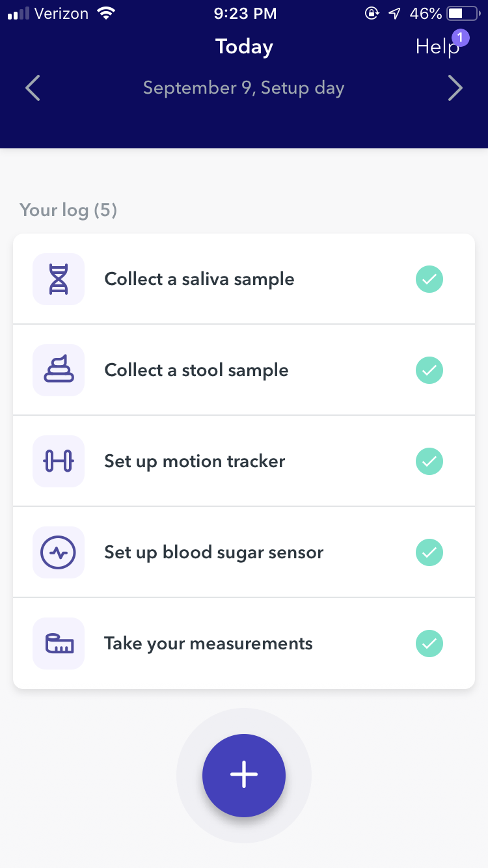Open Set up motion tracker task

195,461
